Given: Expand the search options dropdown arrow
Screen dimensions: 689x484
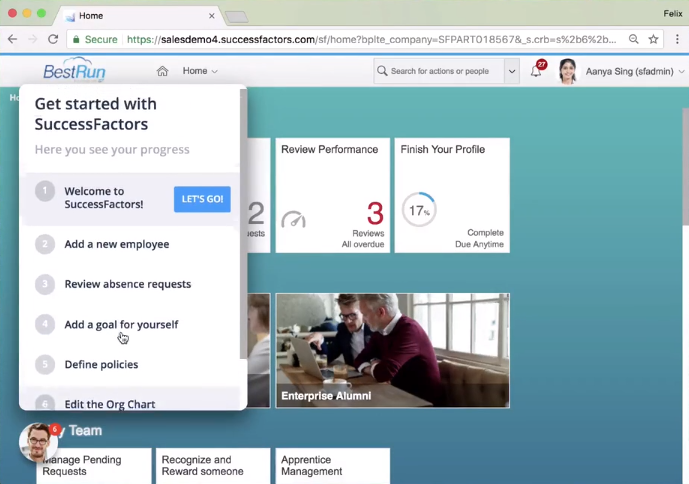Looking at the screenshot, I should pyautogui.click(x=512, y=71).
